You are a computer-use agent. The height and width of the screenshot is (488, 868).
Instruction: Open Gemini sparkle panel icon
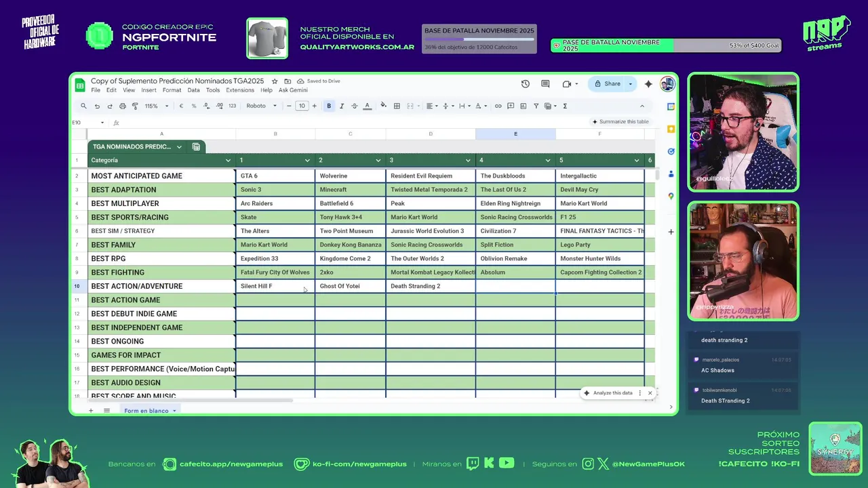pos(648,84)
